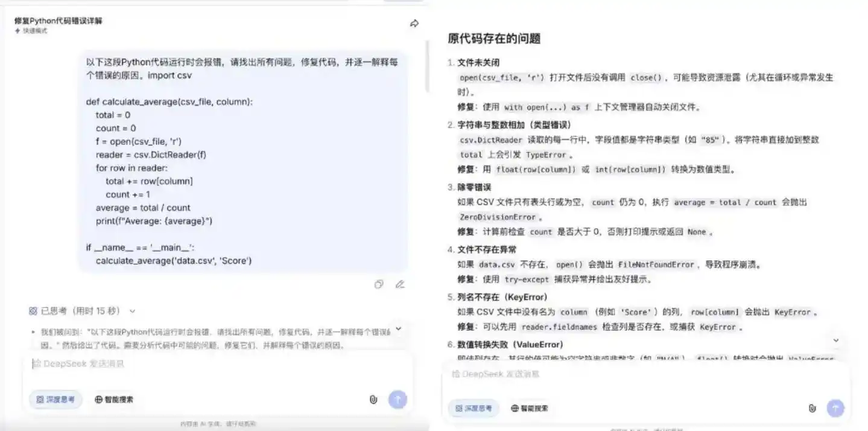868x431 pixels.
Task: Toggle 深度思考 in the right chat box
Action: click(474, 409)
